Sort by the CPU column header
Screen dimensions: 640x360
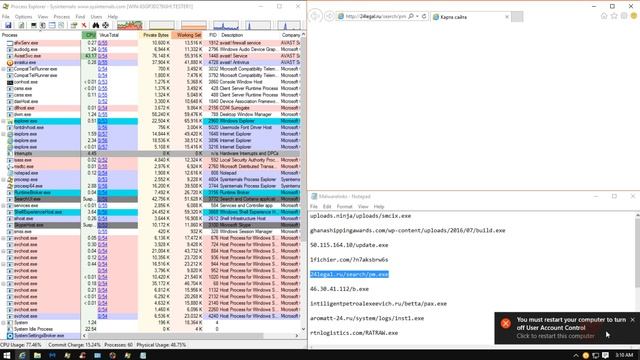89,35
